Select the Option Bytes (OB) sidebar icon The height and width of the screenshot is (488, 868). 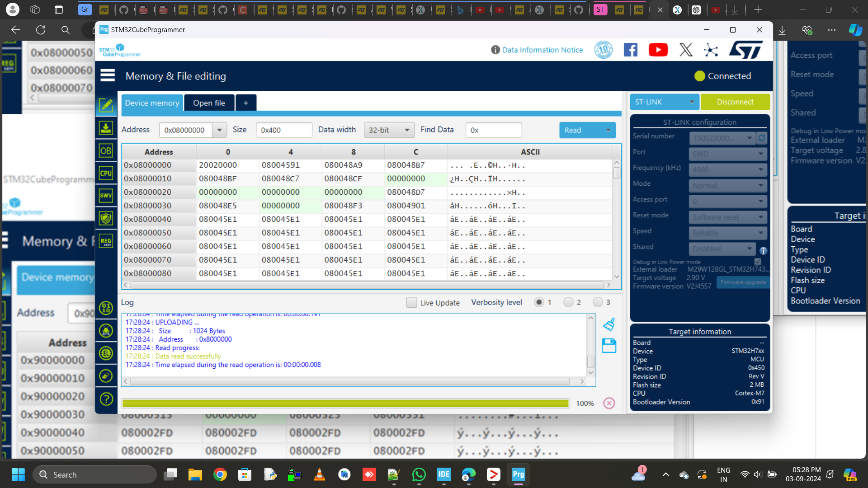coord(106,150)
